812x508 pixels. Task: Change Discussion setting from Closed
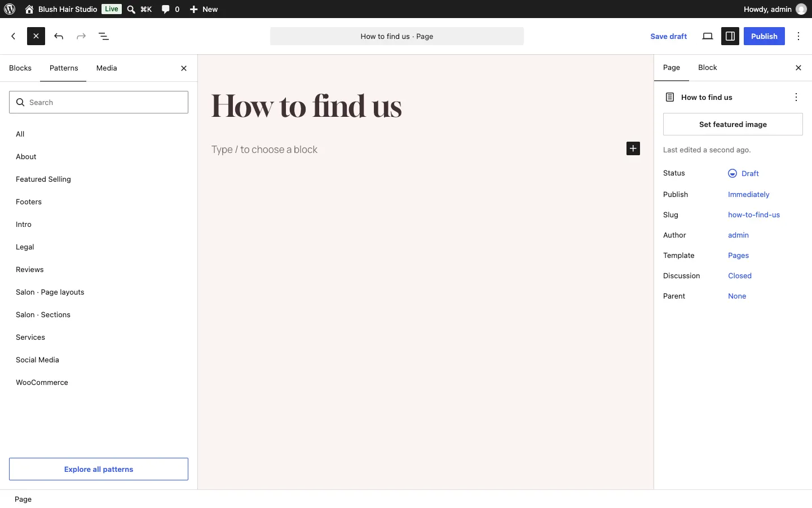point(740,276)
